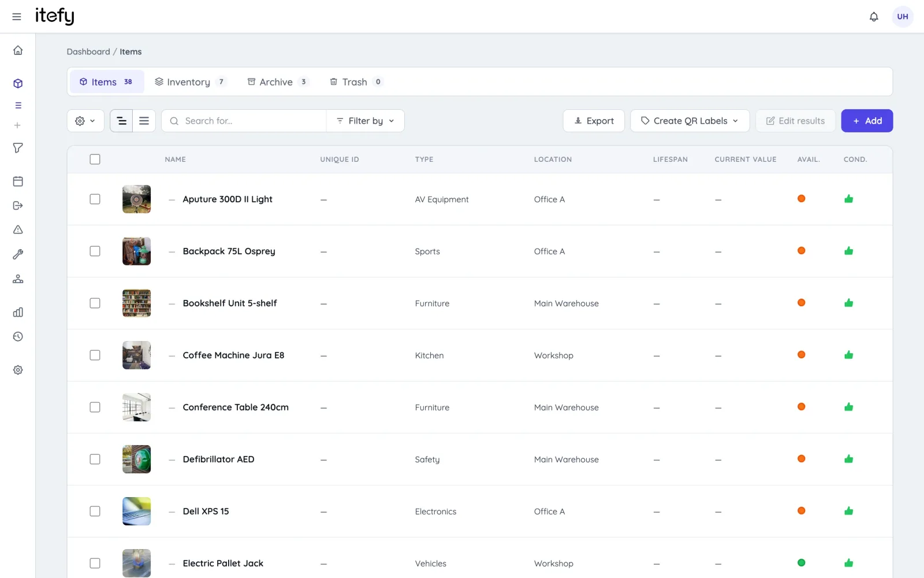Open the sidebar check-out arrow icon
Image resolution: width=924 pixels, height=578 pixels.
(18, 205)
